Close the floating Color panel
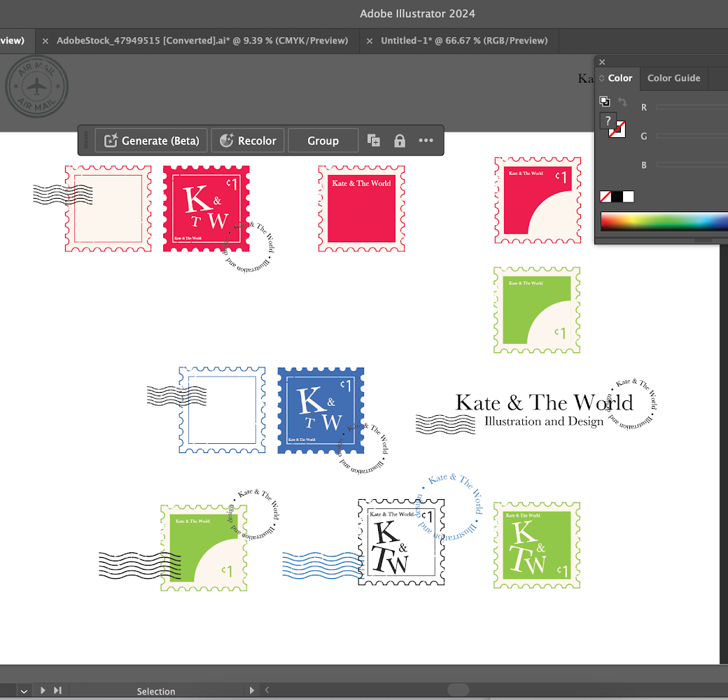This screenshot has height=700, width=728. (x=602, y=62)
